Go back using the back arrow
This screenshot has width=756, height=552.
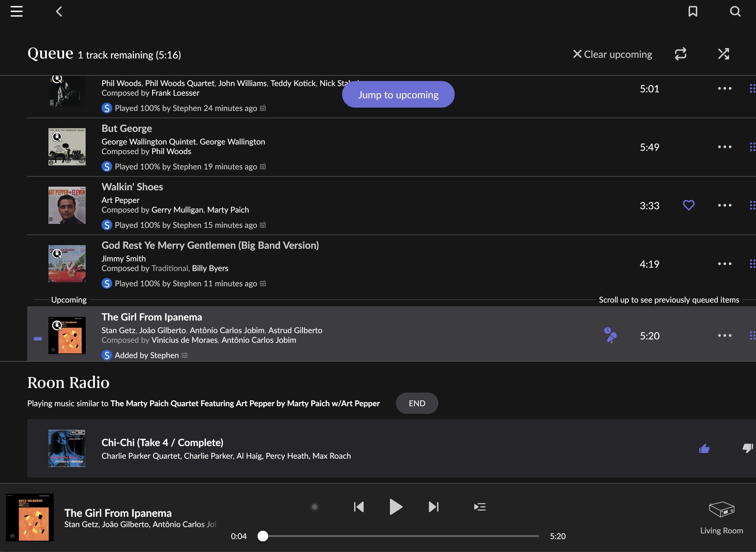pyautogui.click(x=59, y=11)
